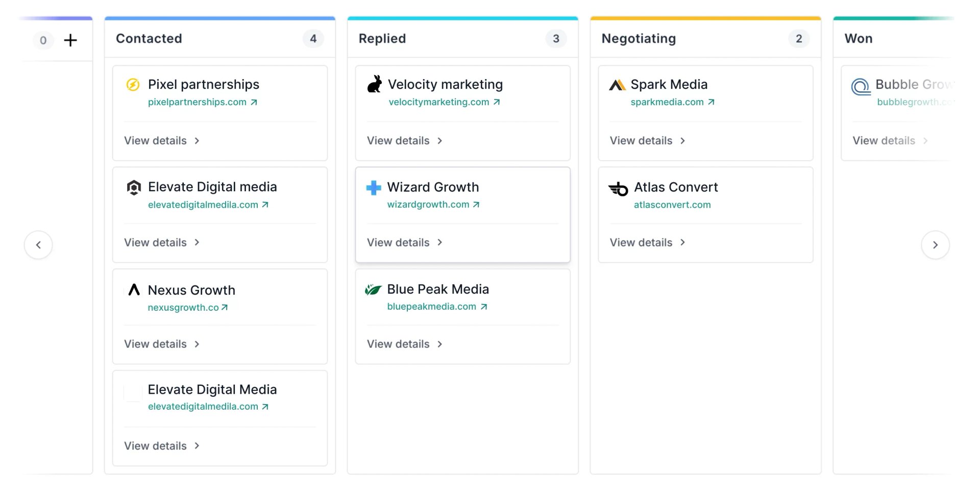
Task: Click external-link arrow beside bluepeakmedia.com
Action: pyautogui.click(x=484, y=307)
